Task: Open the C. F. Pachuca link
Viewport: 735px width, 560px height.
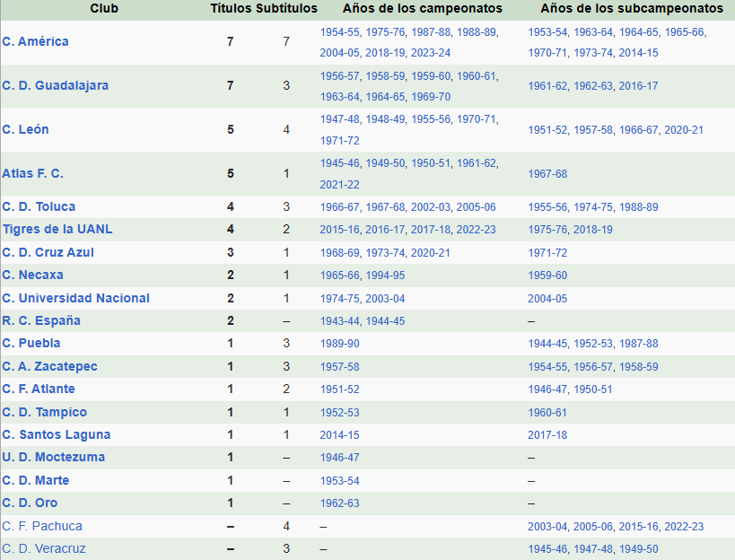Action: (x=42, y=526)
